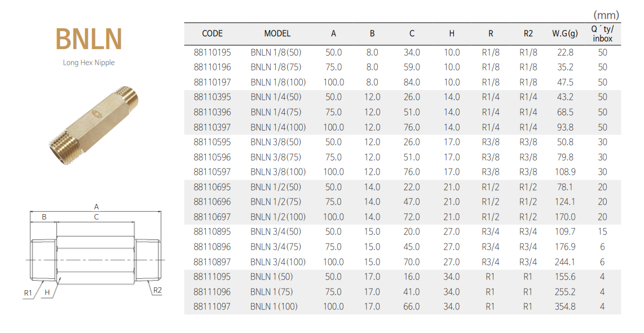Click the Q'ty/inbox column header
Viewport: 644px width, 333px height.
click(602, 34)
